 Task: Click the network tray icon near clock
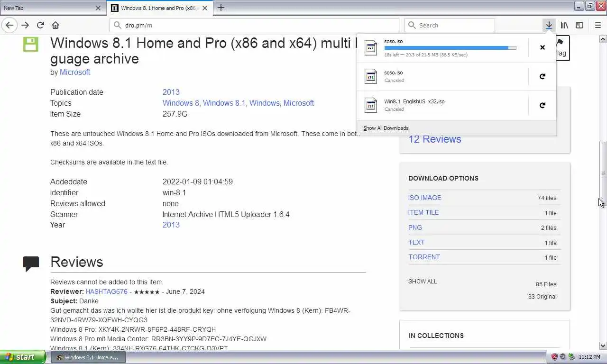(571, 357)
